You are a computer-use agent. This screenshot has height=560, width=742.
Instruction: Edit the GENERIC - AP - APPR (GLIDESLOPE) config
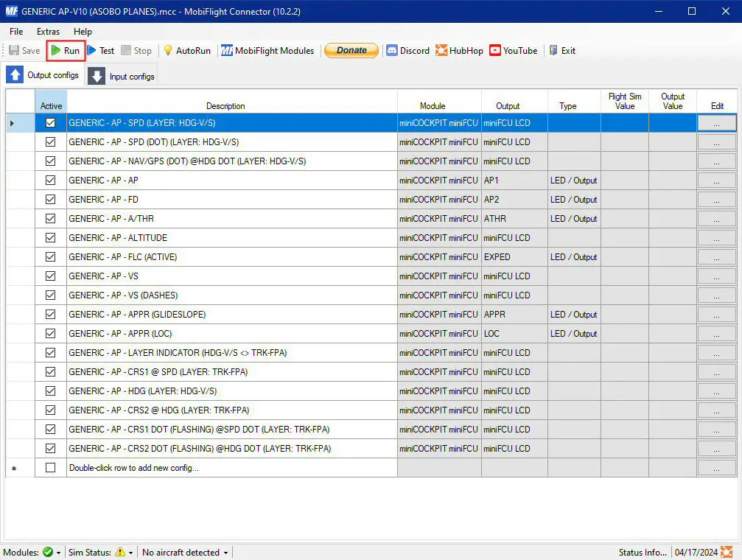(x=716, y=315)
